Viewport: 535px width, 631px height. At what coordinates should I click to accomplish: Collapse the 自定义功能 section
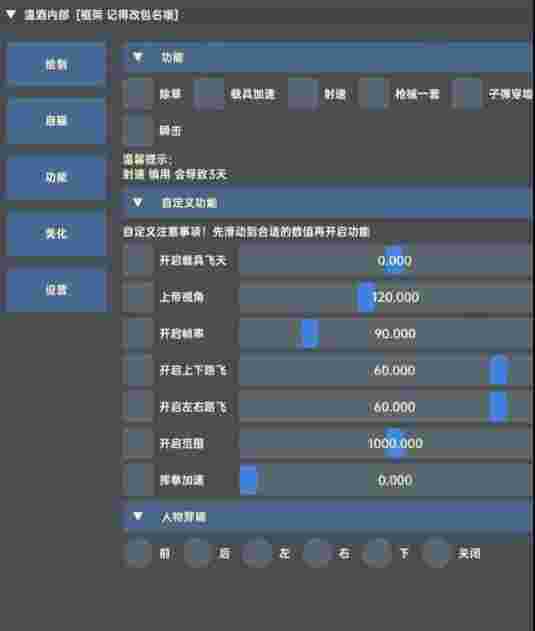pyautogui.click(x=138, y=202)
